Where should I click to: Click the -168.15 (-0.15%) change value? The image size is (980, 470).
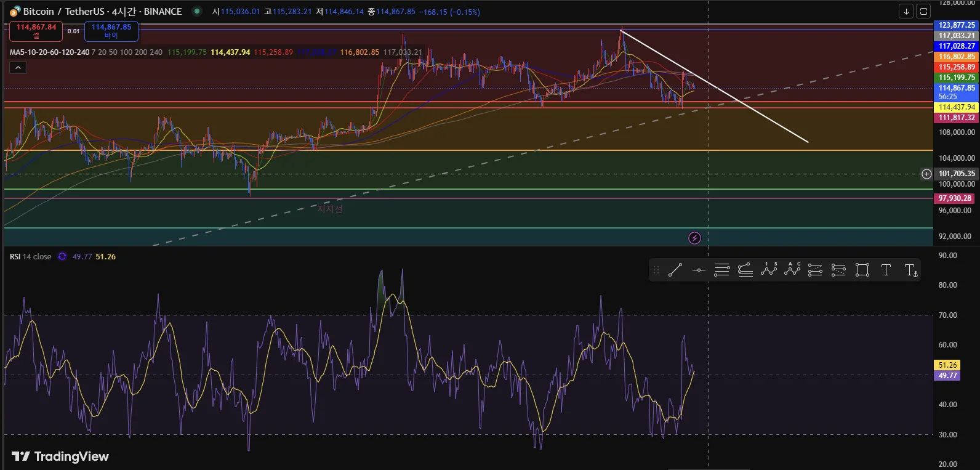(x=450, y=12)
